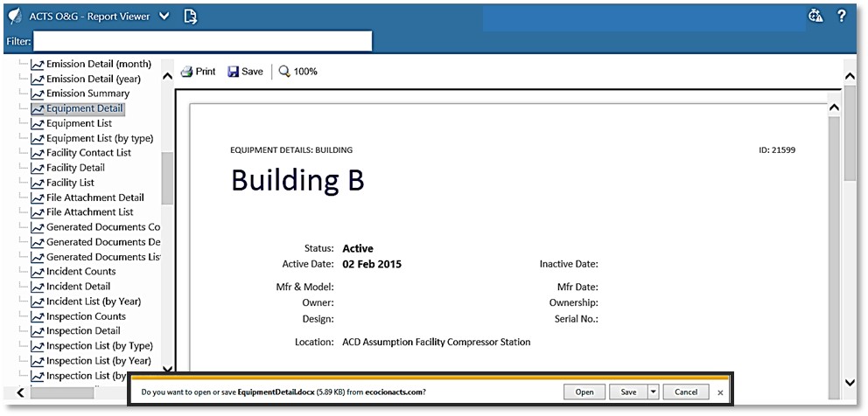The image size is (868, 416).
Task: Click the tree horizontal scroll left arrow
Action: [x=20, y=392]
